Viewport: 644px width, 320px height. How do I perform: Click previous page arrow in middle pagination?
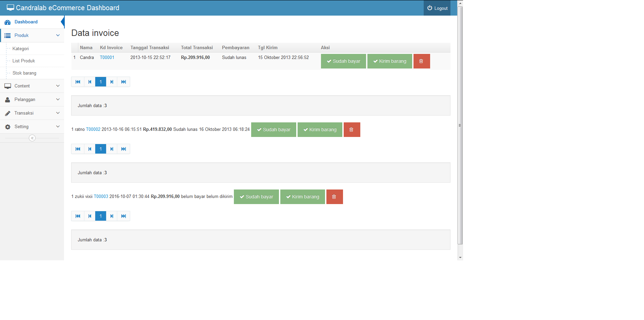[x=90, y=149]
